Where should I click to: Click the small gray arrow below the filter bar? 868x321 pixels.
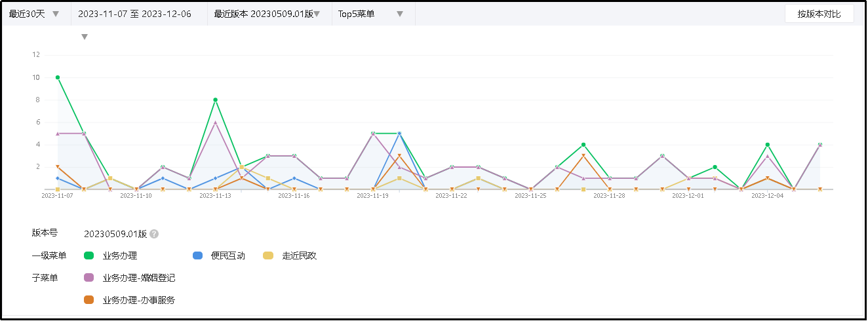coord(84,37)
